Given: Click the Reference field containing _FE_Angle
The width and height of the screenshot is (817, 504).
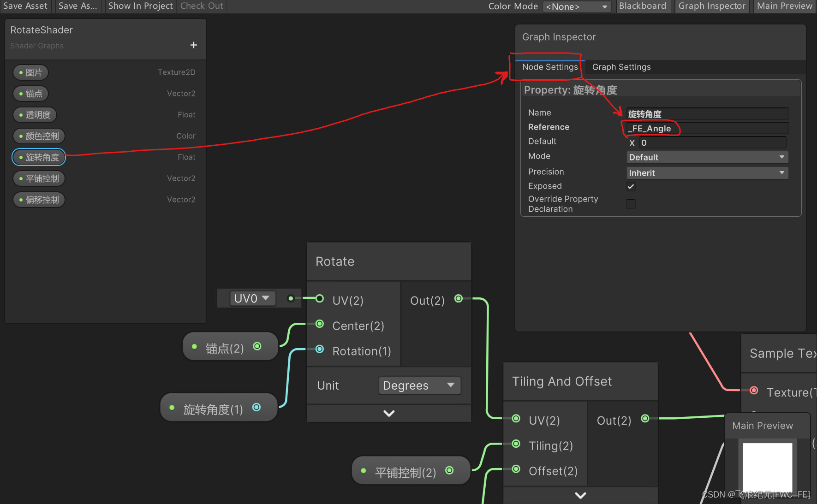Looking at the screenshot, I should [707, 128].
